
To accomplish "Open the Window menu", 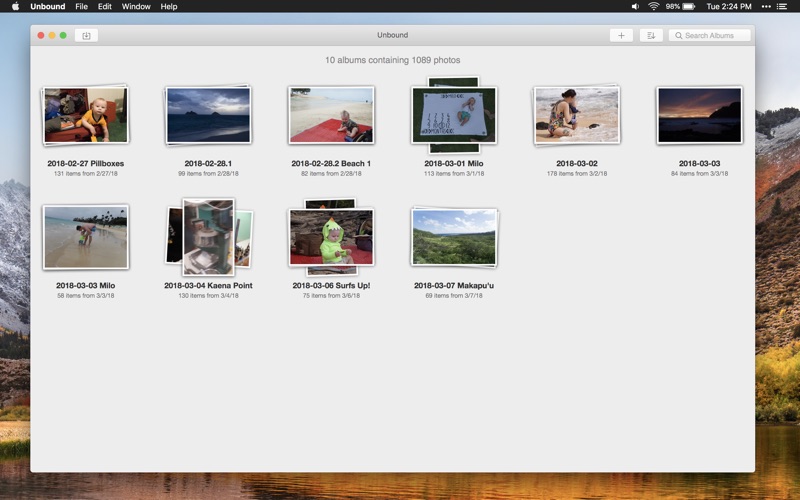I will coord(136,6).
